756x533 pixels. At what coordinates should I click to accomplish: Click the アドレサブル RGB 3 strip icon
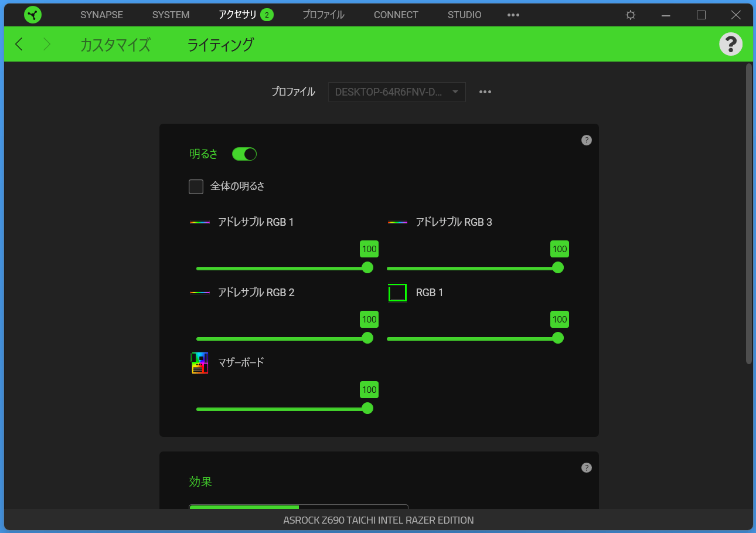coord(397,222)
